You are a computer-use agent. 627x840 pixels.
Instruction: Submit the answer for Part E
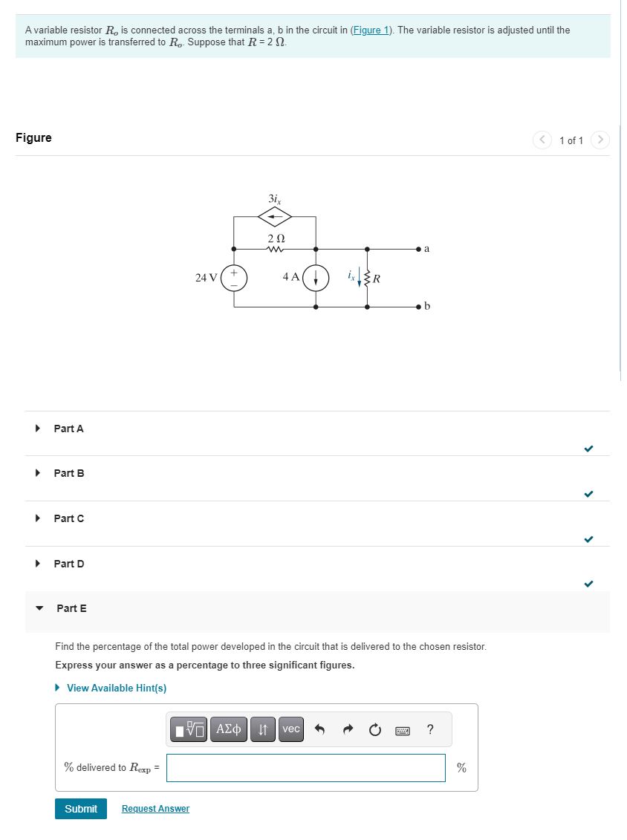coord(80,809)
